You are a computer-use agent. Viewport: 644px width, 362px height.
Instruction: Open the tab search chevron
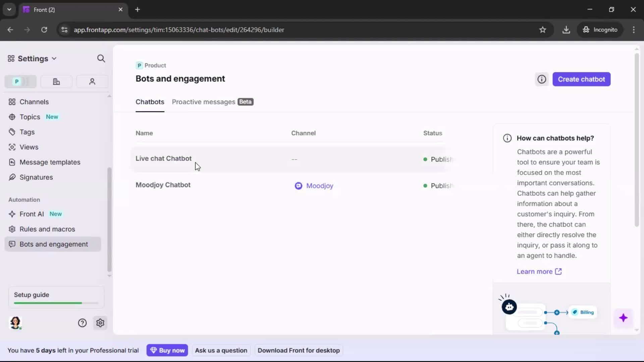pyautogui.click(x=9, y=9)
